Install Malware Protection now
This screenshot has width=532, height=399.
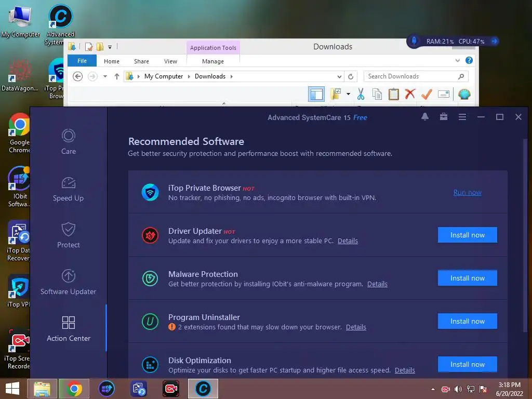[467, 278]
